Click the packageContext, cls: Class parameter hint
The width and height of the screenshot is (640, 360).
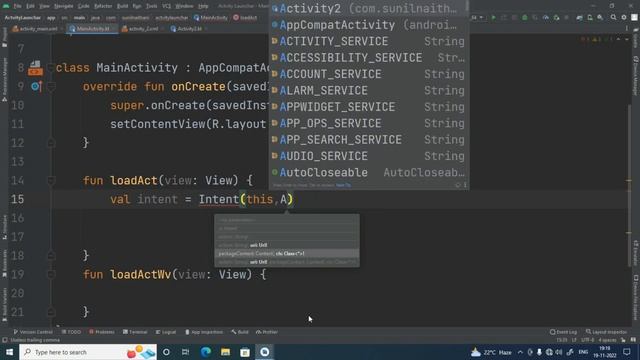tap(287, 253)
